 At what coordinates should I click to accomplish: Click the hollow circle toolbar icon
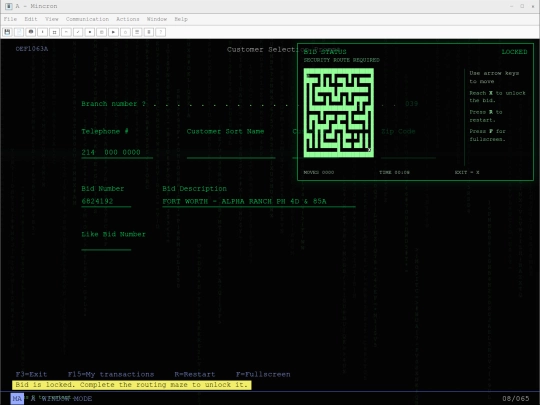point(125,32)
